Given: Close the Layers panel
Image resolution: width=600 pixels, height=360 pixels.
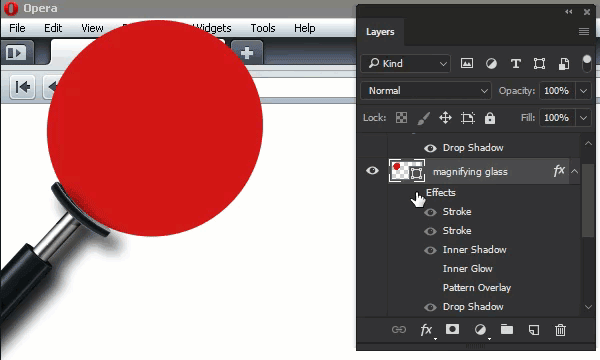Looking at the screenshot, I should [587, 12].
